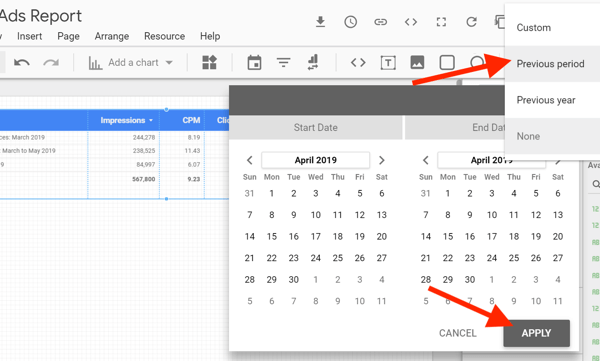
Task: Click total impressions value 567,800
Action: point(143,179)
